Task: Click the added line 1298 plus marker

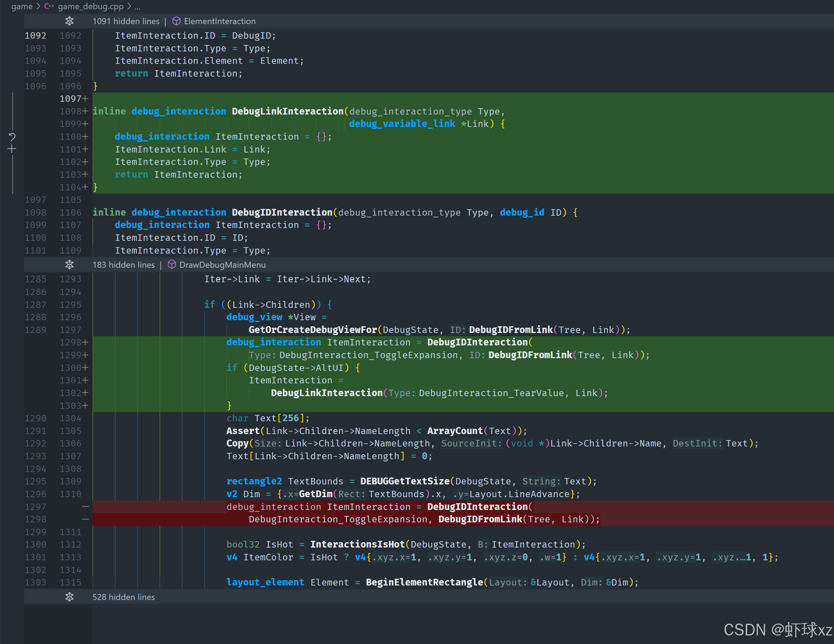Action: pos(85,342)
